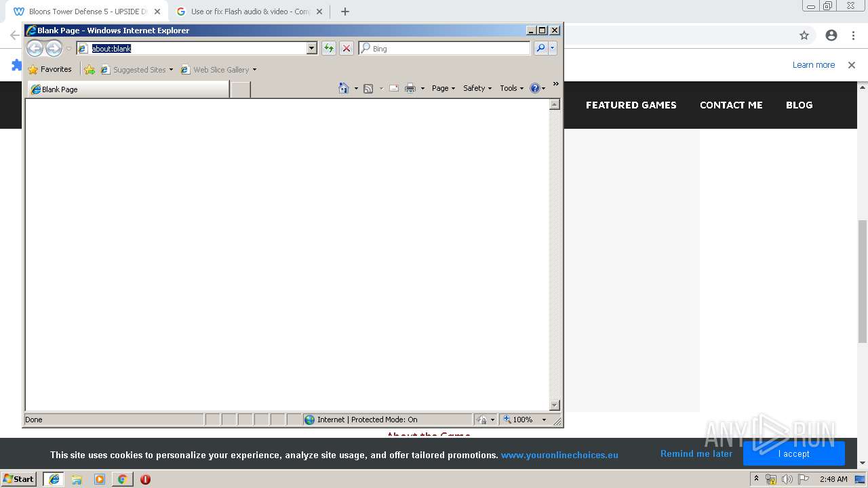
Task: Close the Use or fix Flash tab
Action: 319,12
